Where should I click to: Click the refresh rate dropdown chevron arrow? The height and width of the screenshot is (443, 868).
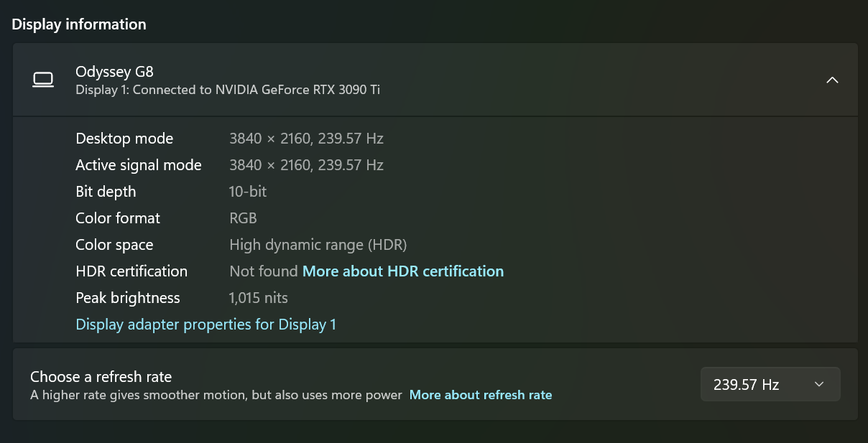click(819, 385)
